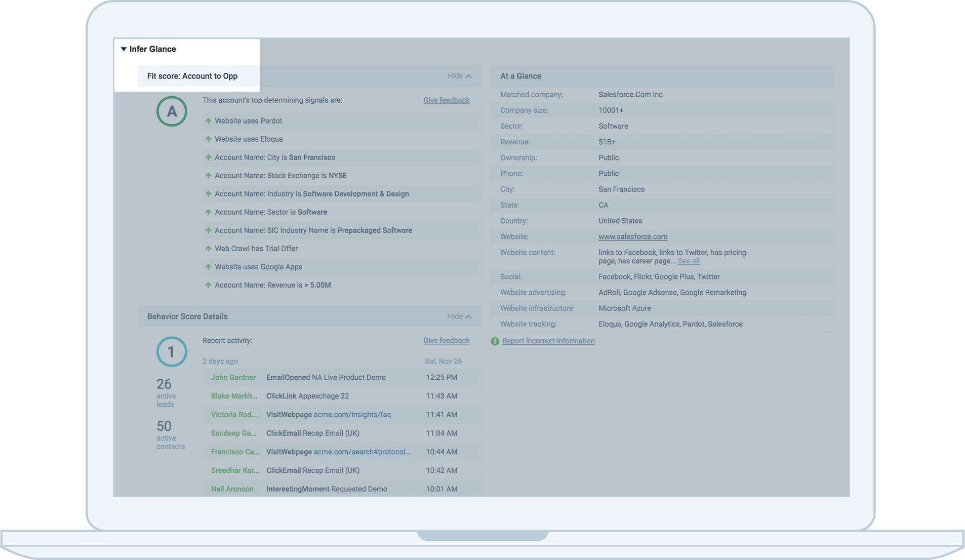This screenshot has height=560, width=965.
Task: Click EmailOpened NA Live Product Demo activity
Action: pyautogui.click(x=326, y=377)
